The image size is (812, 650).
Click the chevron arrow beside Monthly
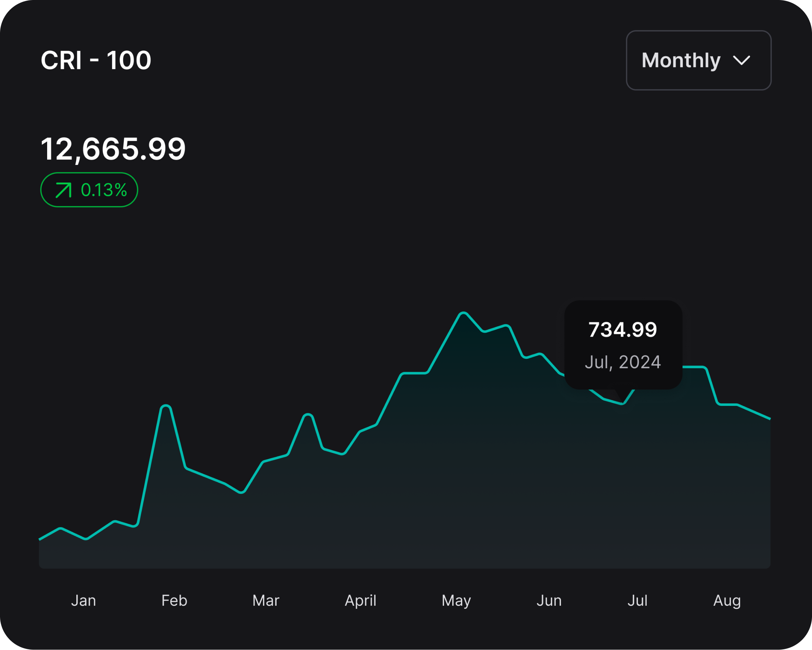click(x=741, y=60)
